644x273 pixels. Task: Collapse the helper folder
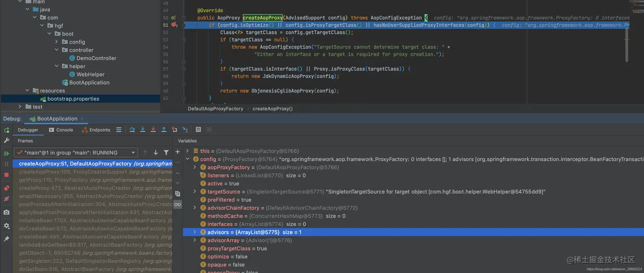coord(57,66)
